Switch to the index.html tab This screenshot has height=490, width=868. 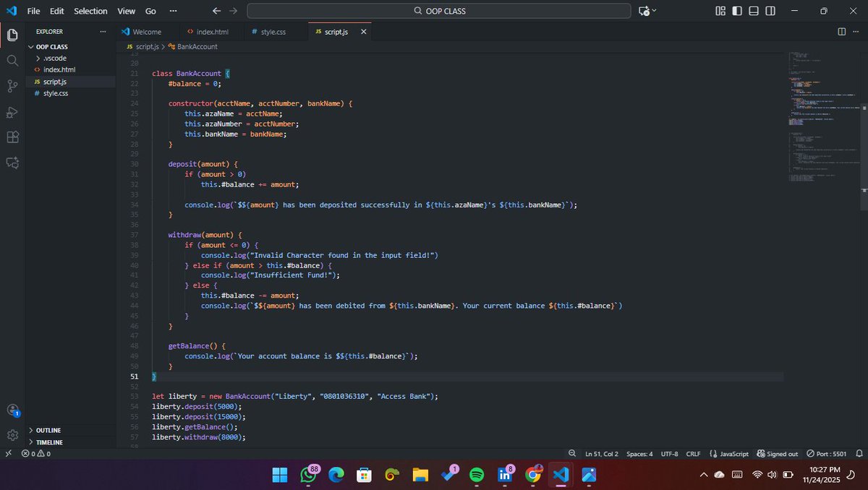pos(211,32)
